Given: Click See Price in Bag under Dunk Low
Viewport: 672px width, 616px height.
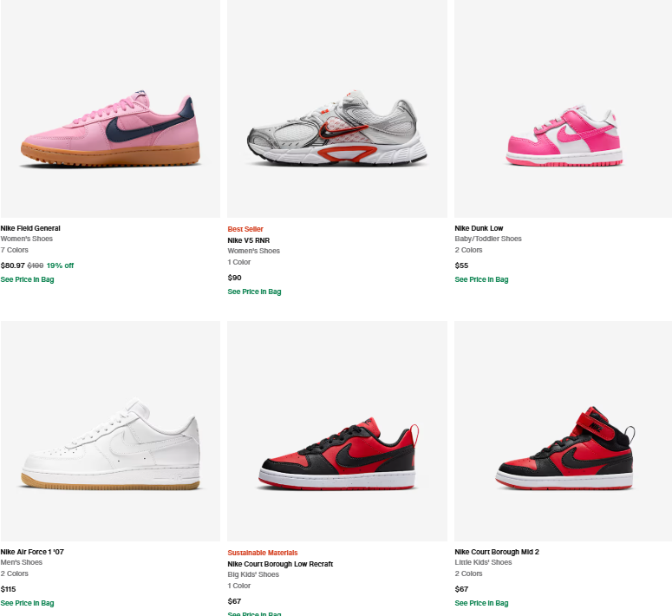Looking at the screenshot, I should click(482, 279).
